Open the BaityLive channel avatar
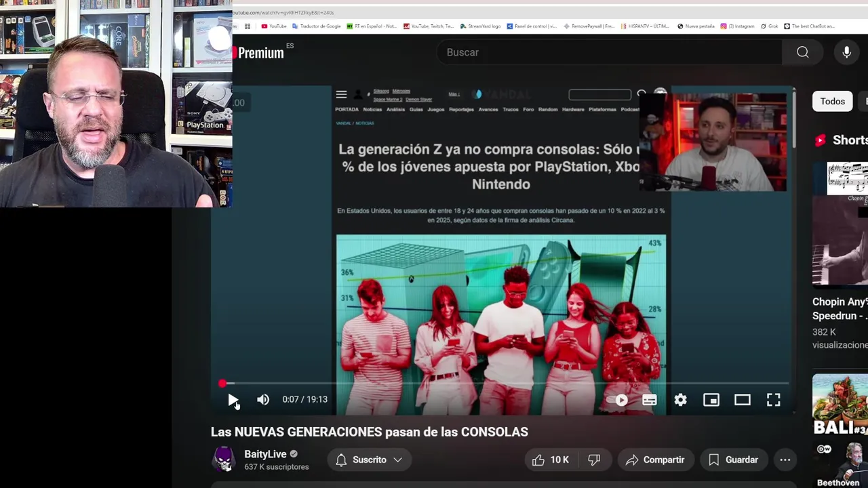This screenshot has height=488, width=868. coord(224,460)
